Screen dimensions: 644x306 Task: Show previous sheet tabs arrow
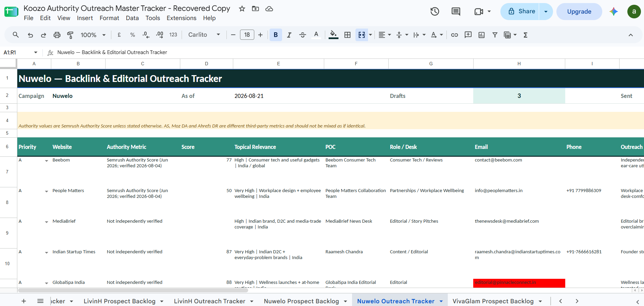point(560,301)
